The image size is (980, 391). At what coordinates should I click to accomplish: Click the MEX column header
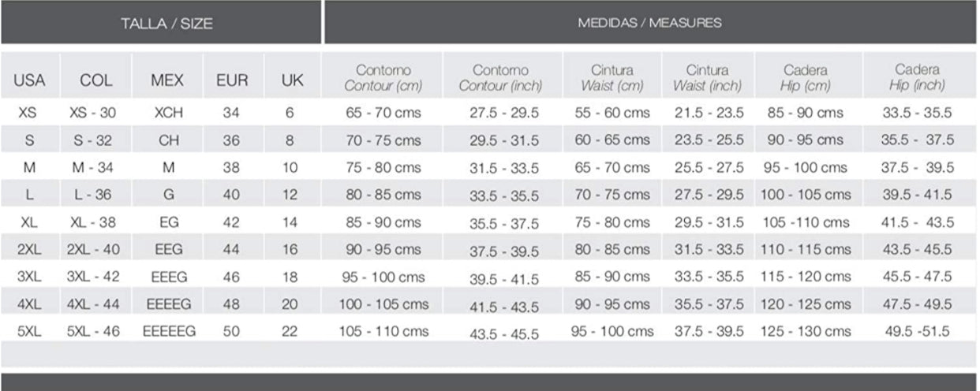pyautogui.click(x=167, y=80)
